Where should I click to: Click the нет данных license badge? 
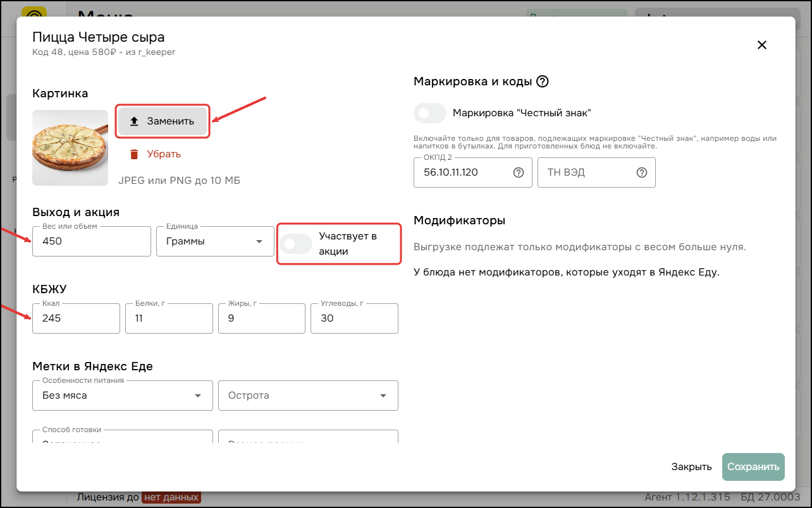coord(171,497)
